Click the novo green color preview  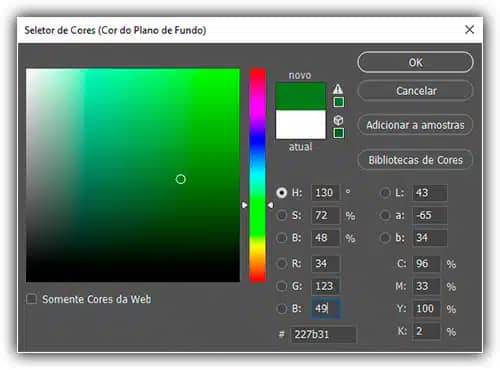click(x=301, y=96)
